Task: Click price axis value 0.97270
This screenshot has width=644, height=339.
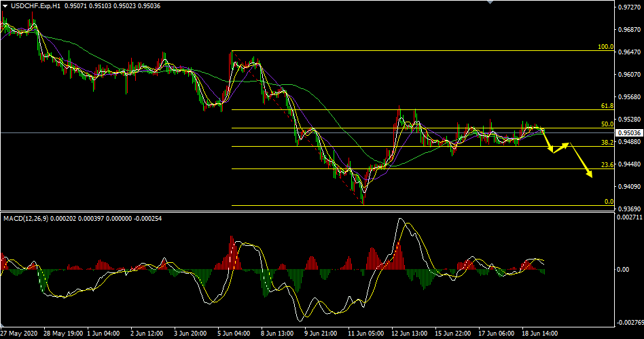Action: point(630,7)
